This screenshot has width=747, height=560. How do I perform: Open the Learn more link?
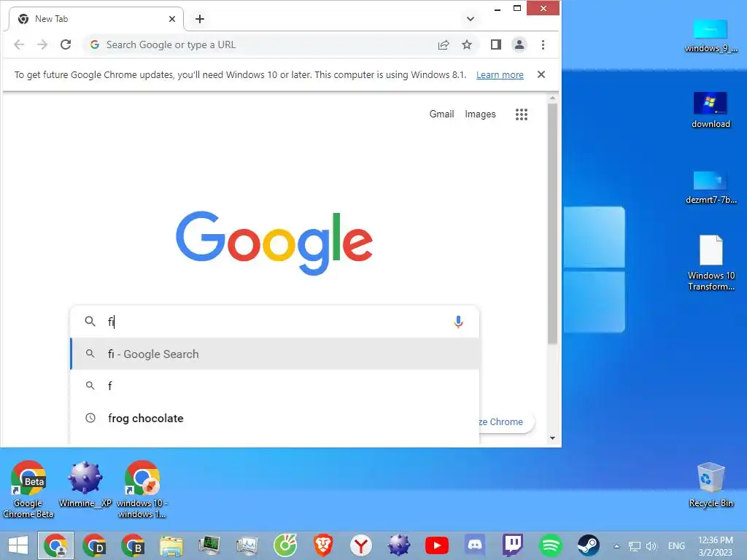pos(500,75)
